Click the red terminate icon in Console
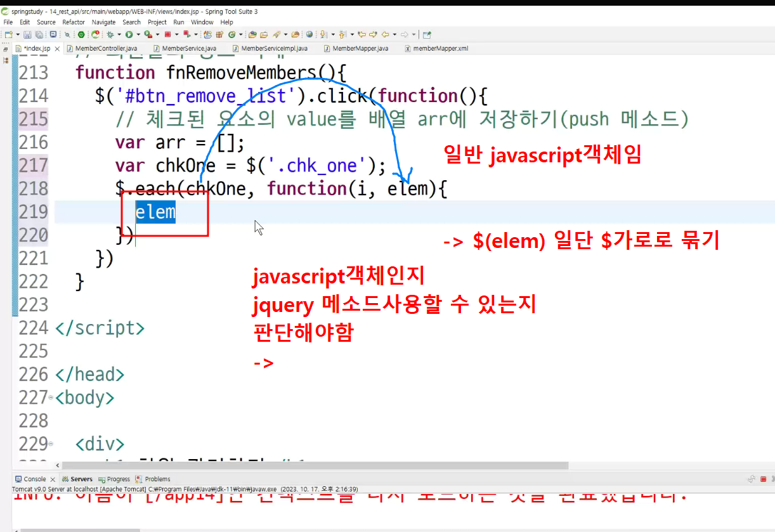 (764, 479)
